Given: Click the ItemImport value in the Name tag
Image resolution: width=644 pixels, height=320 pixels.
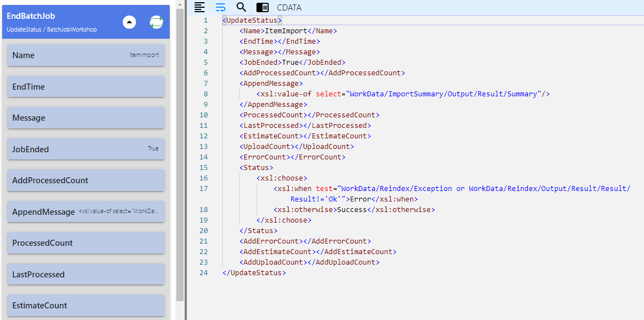Looking at the screenshot, I should tap(286, 31).
